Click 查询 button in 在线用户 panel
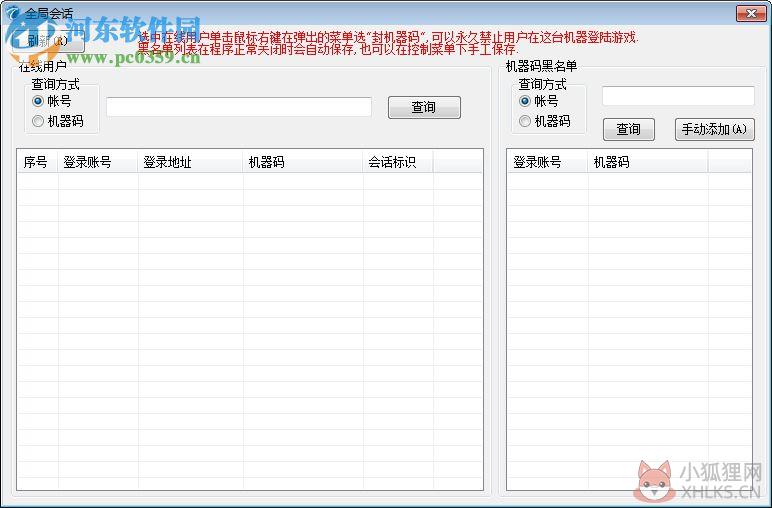Screen dimensions: 772x508 coord(424,107)
